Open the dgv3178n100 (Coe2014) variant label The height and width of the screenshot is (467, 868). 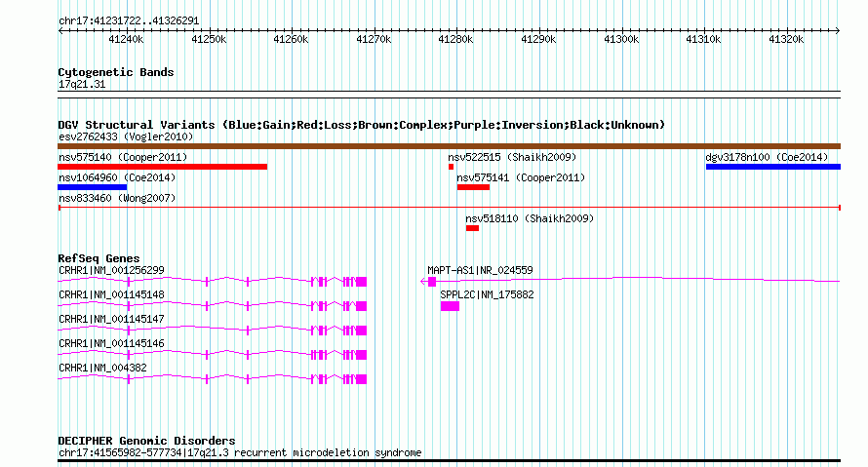(767, 157)
